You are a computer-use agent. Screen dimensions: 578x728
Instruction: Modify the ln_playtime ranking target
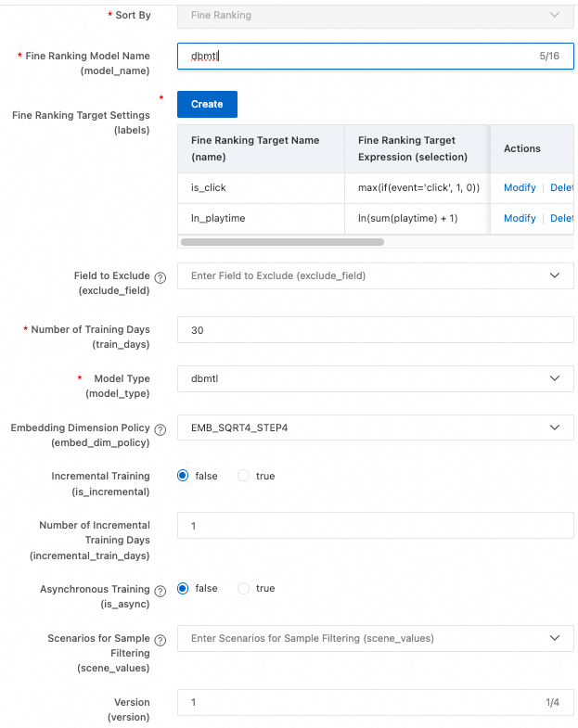pos(520,218)
